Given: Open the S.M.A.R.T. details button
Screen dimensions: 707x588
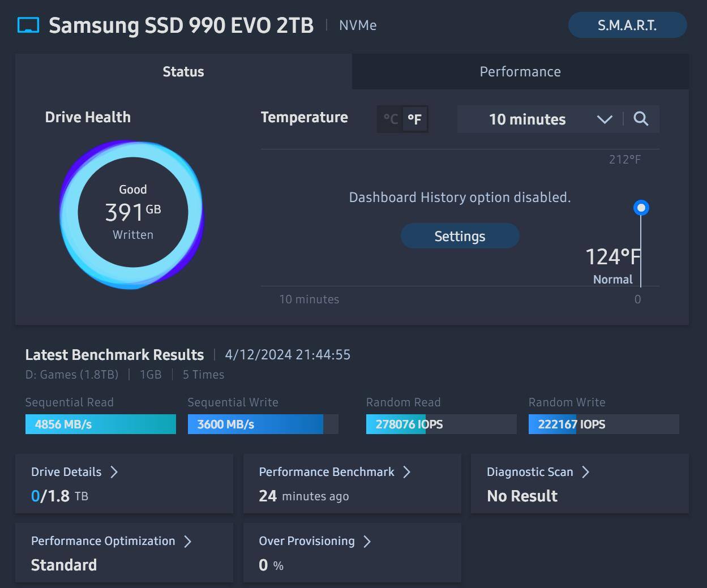Looking at the screenshot, I should point(627,25).
